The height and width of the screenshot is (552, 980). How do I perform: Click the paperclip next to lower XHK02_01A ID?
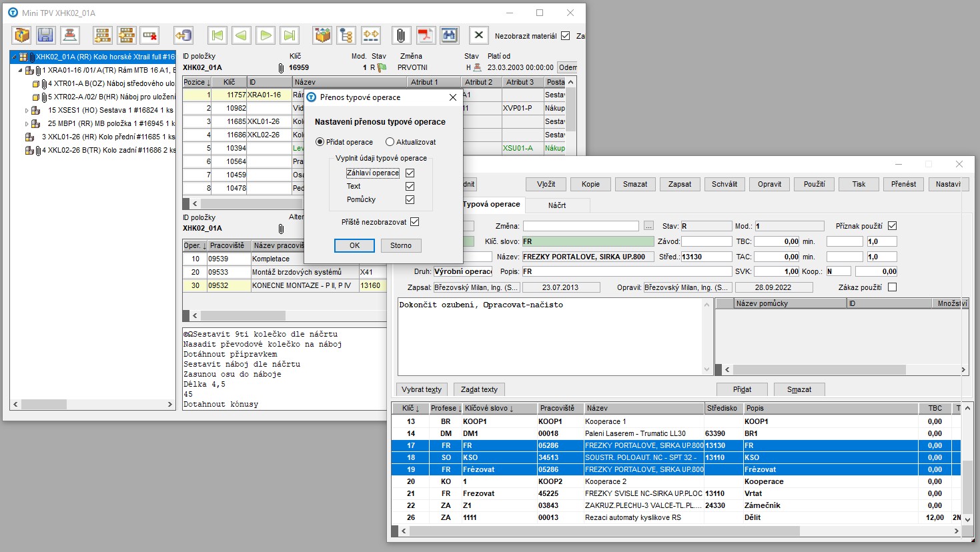pos(281,229)
